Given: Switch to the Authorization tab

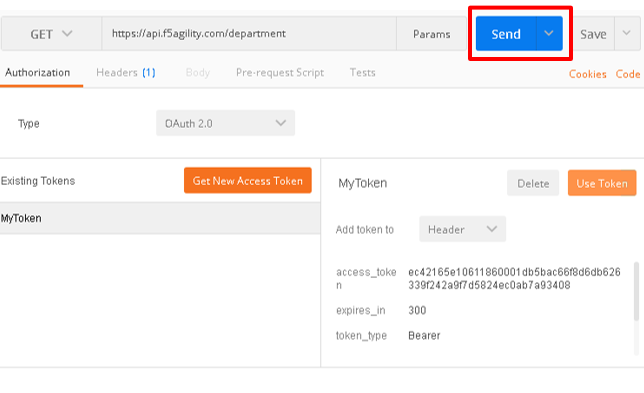Looking at the screenshot, I should pos(38,73).
